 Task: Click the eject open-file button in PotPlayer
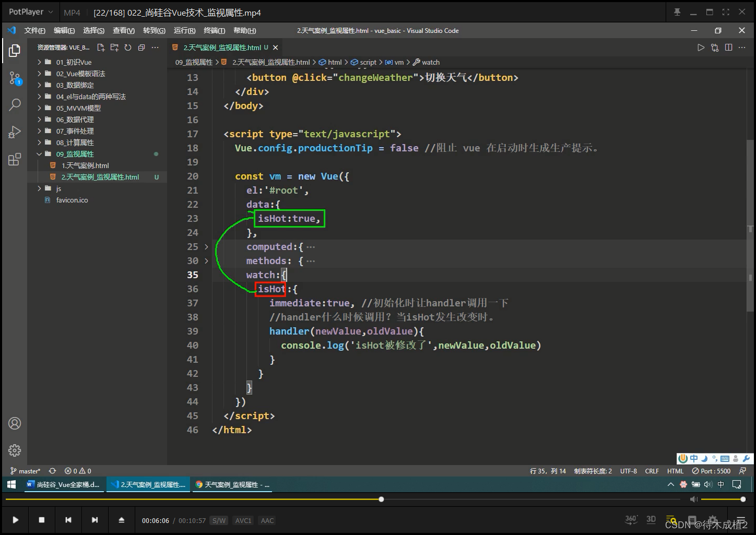click(x=121, y=520)
